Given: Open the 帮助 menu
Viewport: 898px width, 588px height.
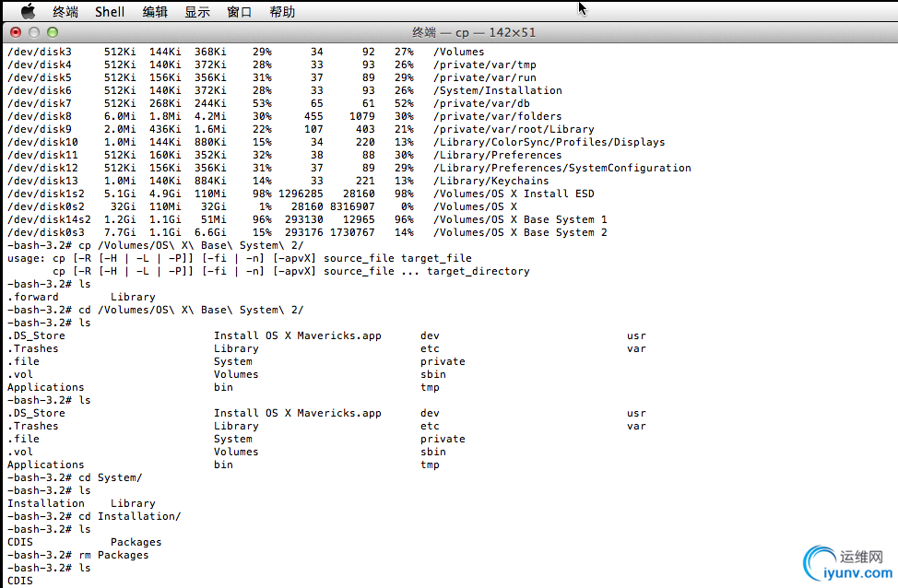Looking at the screenshot, I should pos(282,11).
